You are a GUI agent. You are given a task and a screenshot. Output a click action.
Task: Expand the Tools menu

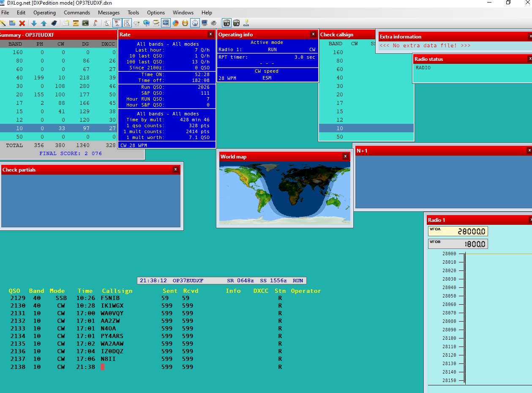[x=133, y=13]
